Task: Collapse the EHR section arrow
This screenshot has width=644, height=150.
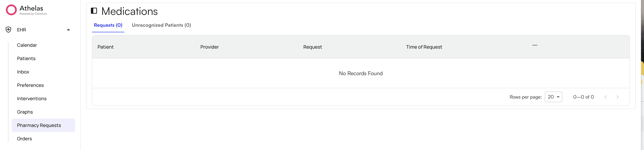Action: tap(68, 30)
